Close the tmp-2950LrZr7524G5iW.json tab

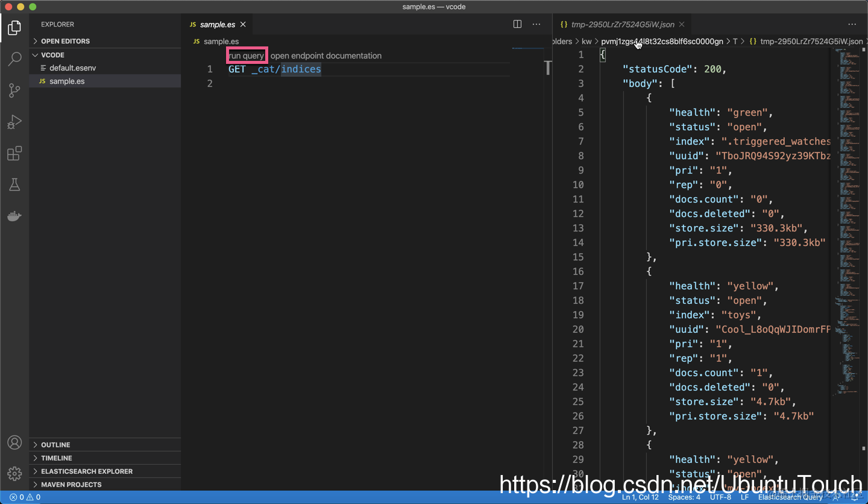[x=682, y=25]
